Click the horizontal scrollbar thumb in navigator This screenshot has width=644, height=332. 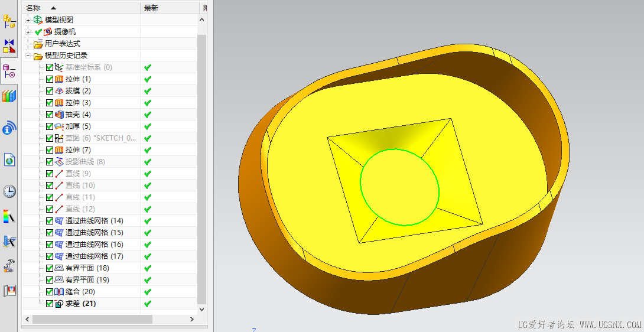(92, 319)
